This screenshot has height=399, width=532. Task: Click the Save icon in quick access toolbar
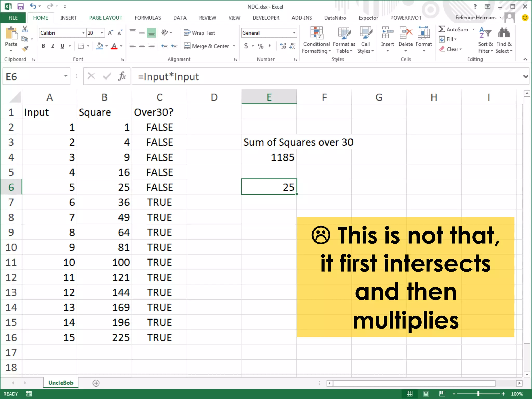point(20,6)
